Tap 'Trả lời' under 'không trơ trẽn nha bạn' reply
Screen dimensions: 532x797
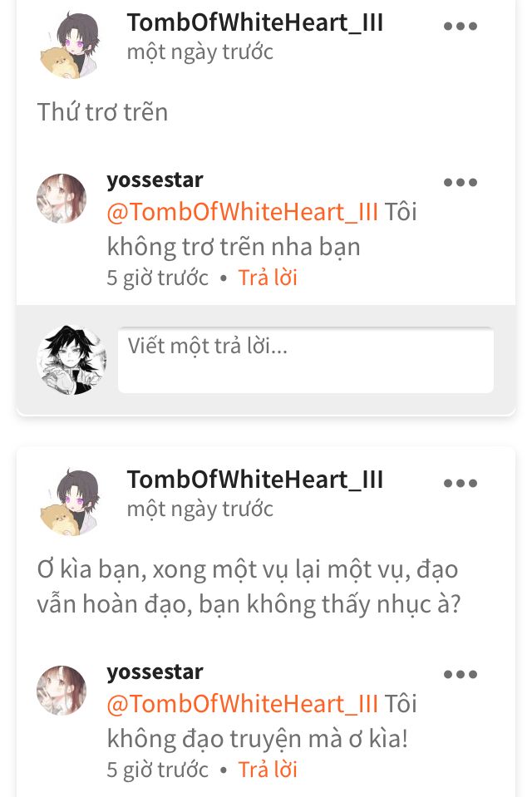[268, 278]
